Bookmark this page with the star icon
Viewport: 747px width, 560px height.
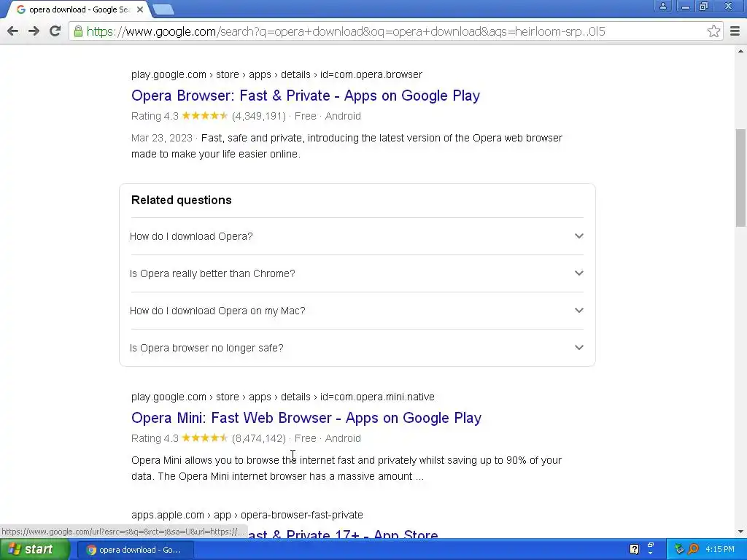[713, 31]
